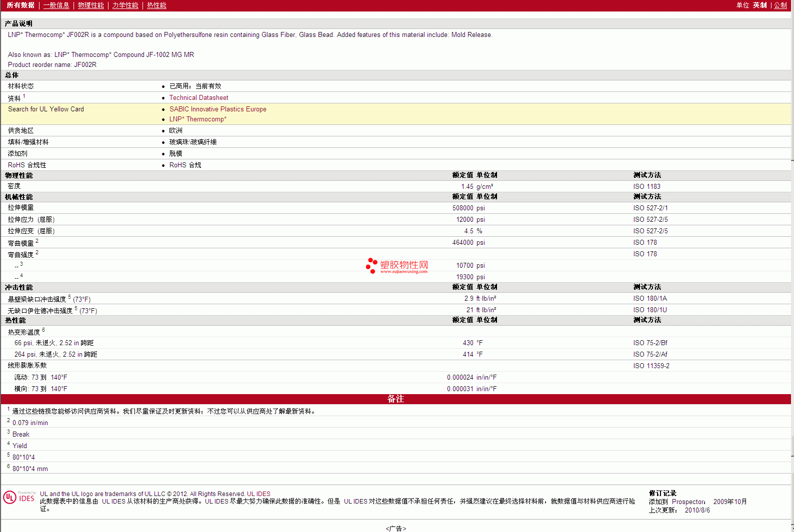Select ISO 1183 test method
Image resolution: width=794 pixels, height=532 pixels.
646,187
